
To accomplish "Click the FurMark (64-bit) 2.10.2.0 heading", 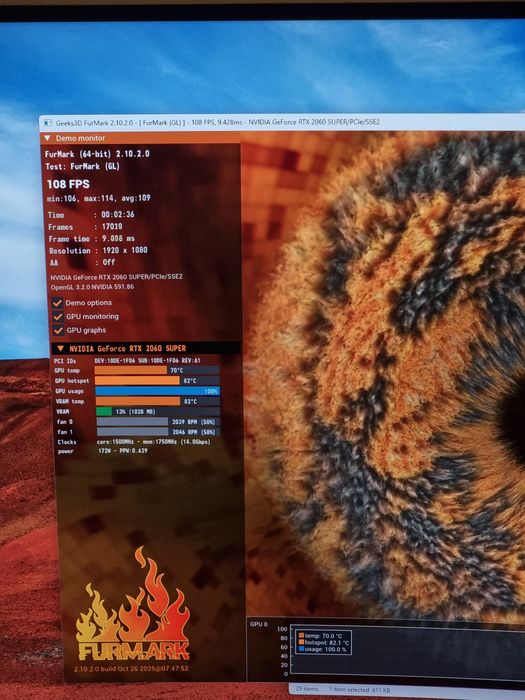I will pyautogui.click(x=97, y=154).
